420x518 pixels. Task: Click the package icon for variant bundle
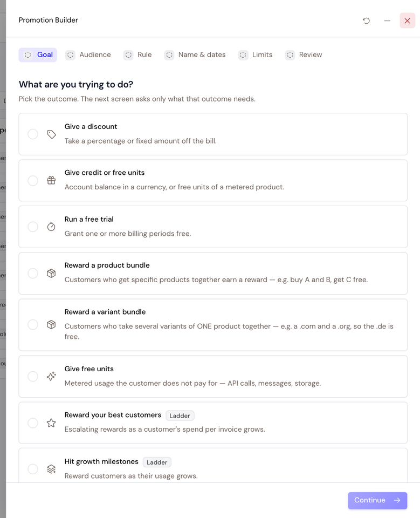coord(51,324)
